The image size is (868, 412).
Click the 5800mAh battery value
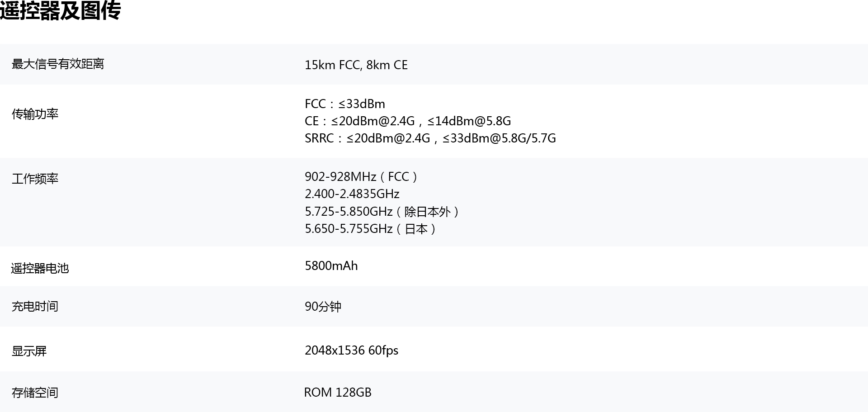[331, 266]
